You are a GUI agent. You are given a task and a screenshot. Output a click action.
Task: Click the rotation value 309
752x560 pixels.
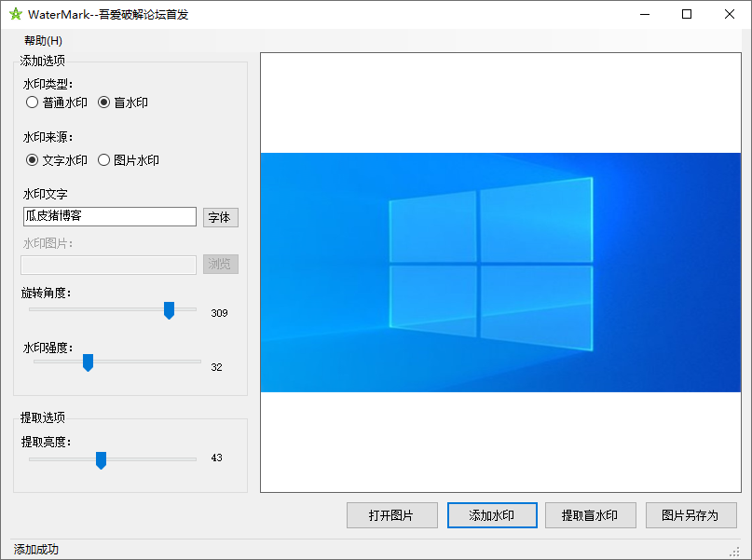[219, 313]
